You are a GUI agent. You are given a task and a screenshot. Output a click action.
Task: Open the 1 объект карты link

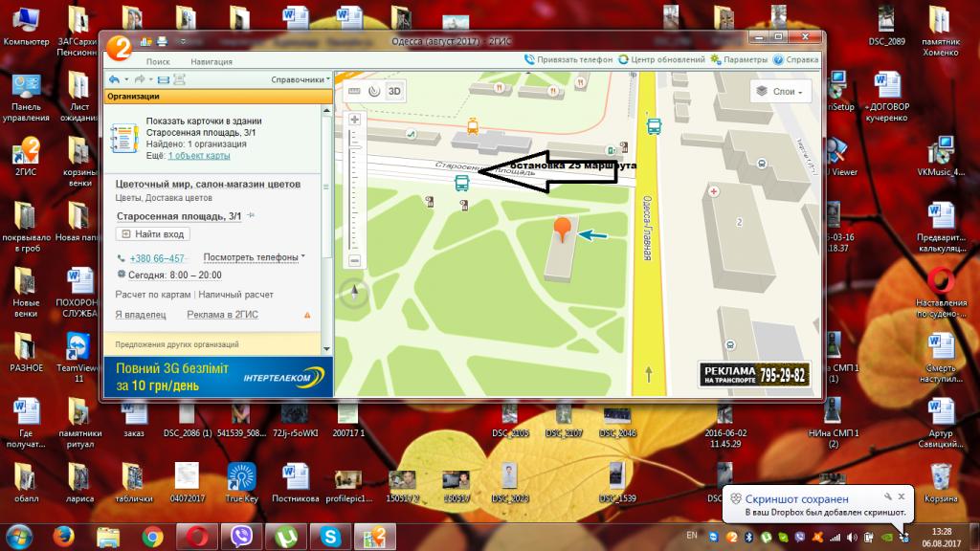coord(199,155)
